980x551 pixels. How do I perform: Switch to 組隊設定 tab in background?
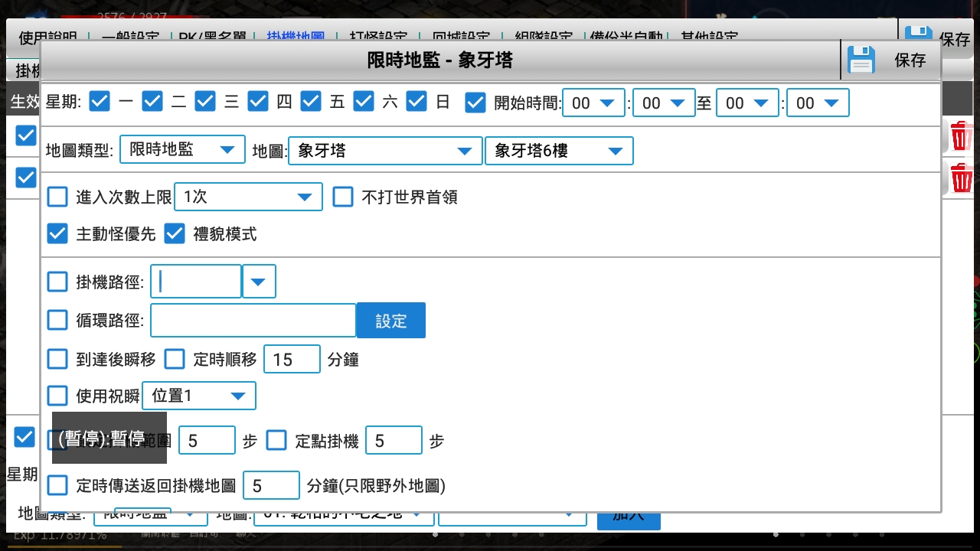click(543, 35)
